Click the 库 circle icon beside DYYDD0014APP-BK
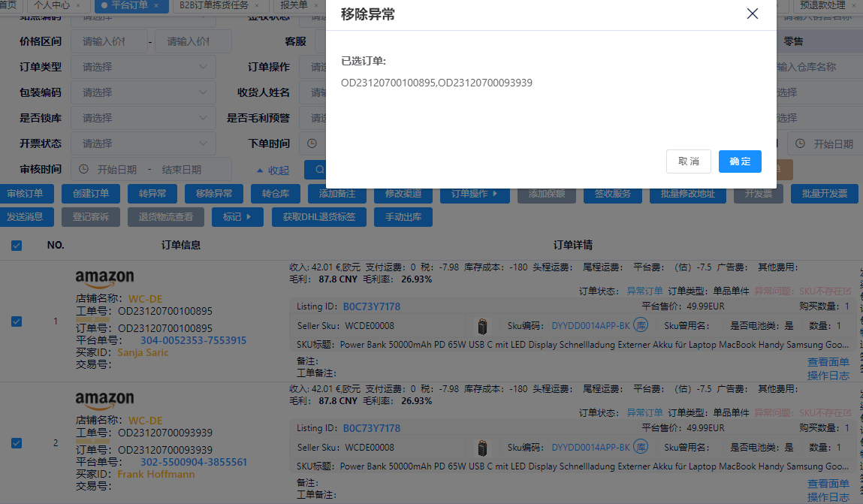The height and width of the screenshot is (504, 863). pyautogui.click(x=638, y=326)
